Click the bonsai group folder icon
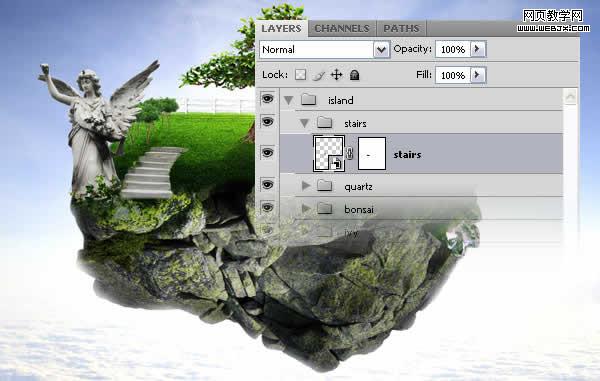 click(324, 208)
